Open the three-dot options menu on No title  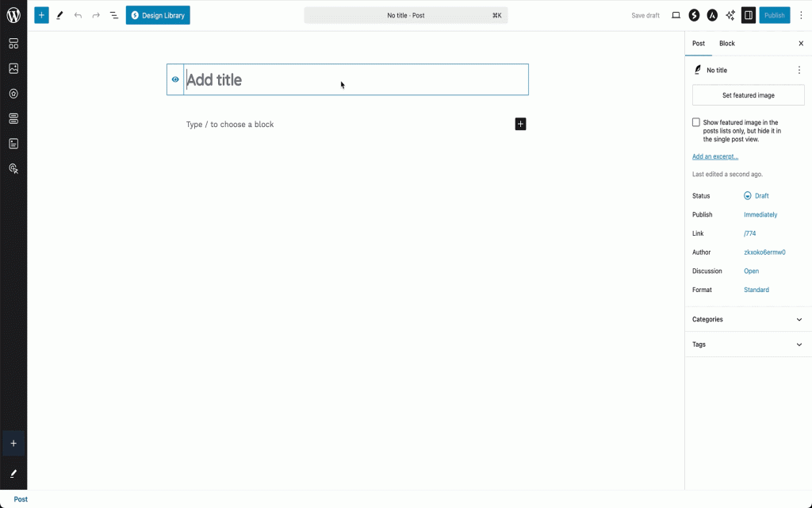[x=799, y=70]
